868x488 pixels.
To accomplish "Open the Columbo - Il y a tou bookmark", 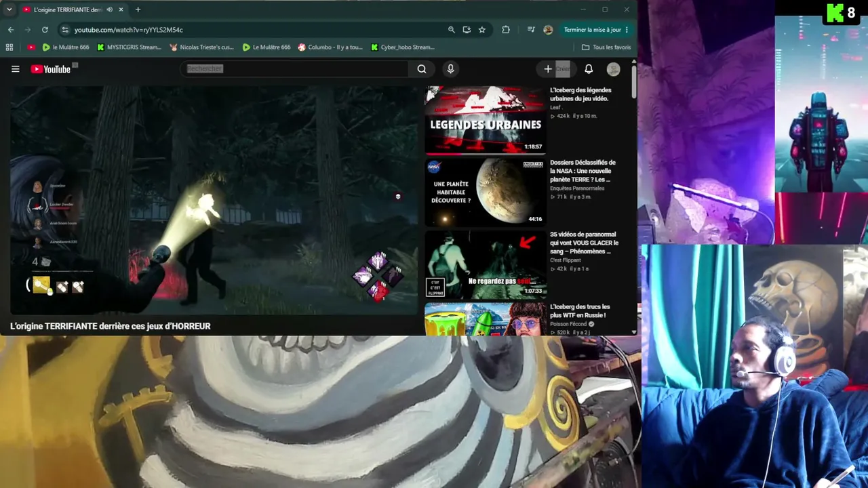I will [330, 47].
